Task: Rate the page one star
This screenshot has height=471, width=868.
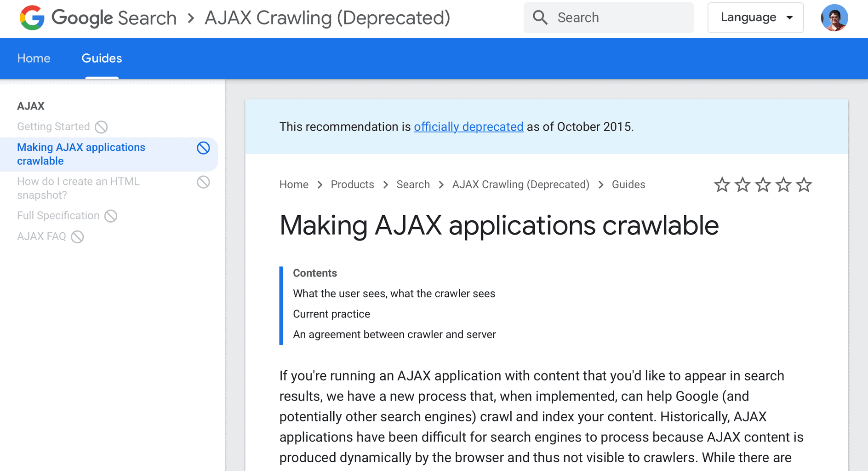Action: [x=722, y=184]
